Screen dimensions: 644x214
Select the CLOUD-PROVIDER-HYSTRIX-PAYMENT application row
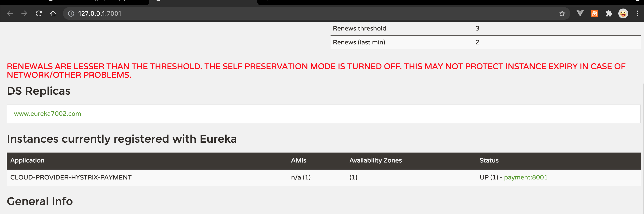(x=324, y=178)
